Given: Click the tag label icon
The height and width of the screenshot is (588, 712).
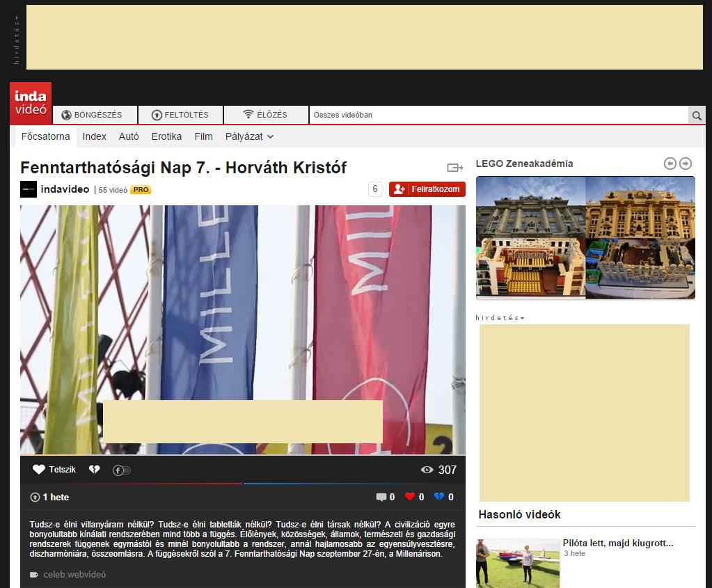Looking at the screenshot, I should coord(34,575).
